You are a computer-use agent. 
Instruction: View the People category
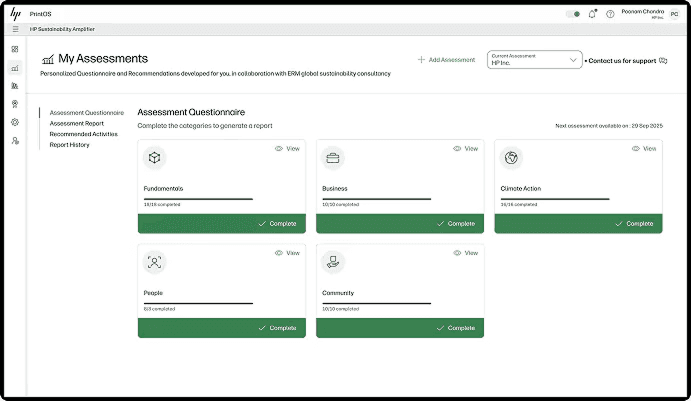[287, 253]
